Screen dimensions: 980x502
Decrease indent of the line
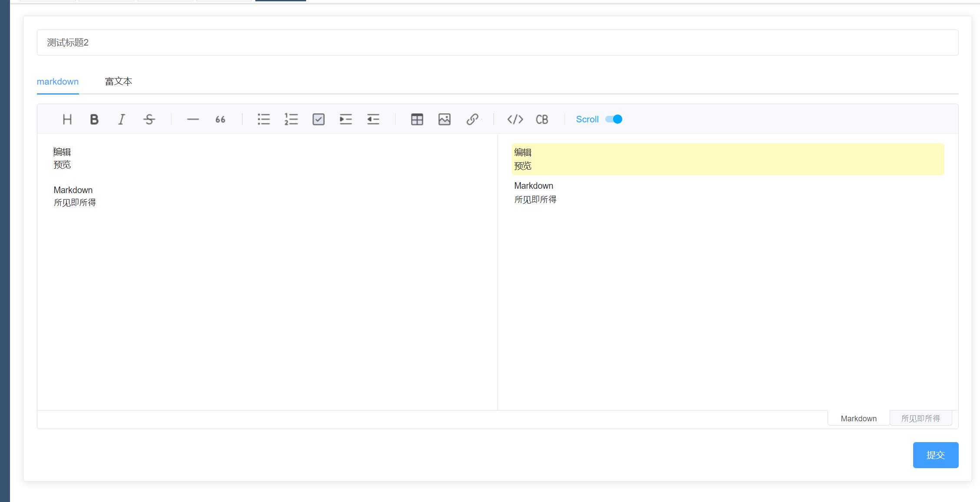pos(373,119)
